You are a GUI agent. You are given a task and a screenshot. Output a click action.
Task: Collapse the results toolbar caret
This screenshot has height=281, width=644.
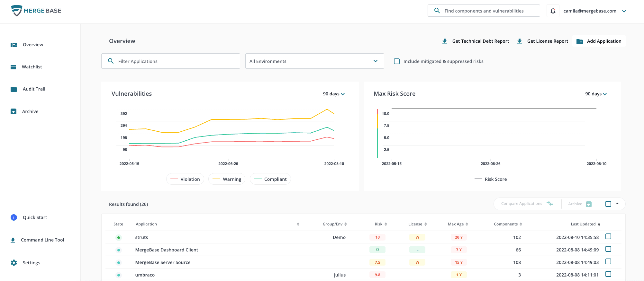coord(617,204)
